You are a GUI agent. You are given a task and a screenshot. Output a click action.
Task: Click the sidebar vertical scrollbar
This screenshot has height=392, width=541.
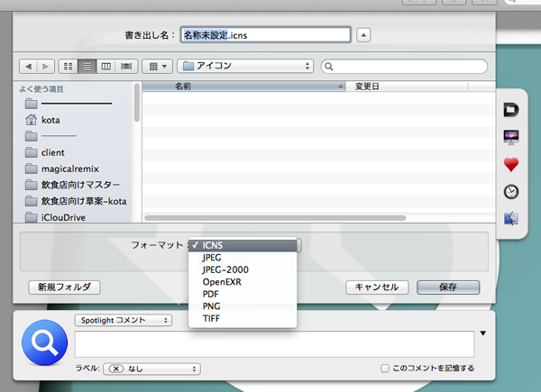tap(137, 103)
